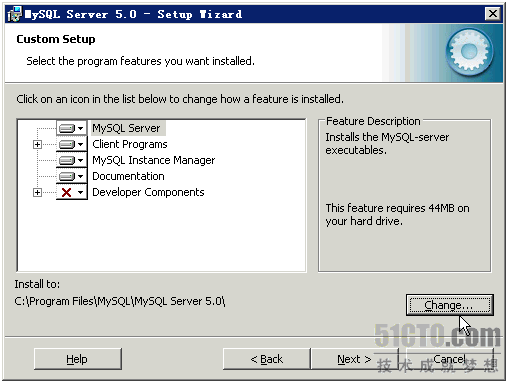Click the Change... install path button
The height and width of the screenshot is (382, 508).
(x=450, y=305)
